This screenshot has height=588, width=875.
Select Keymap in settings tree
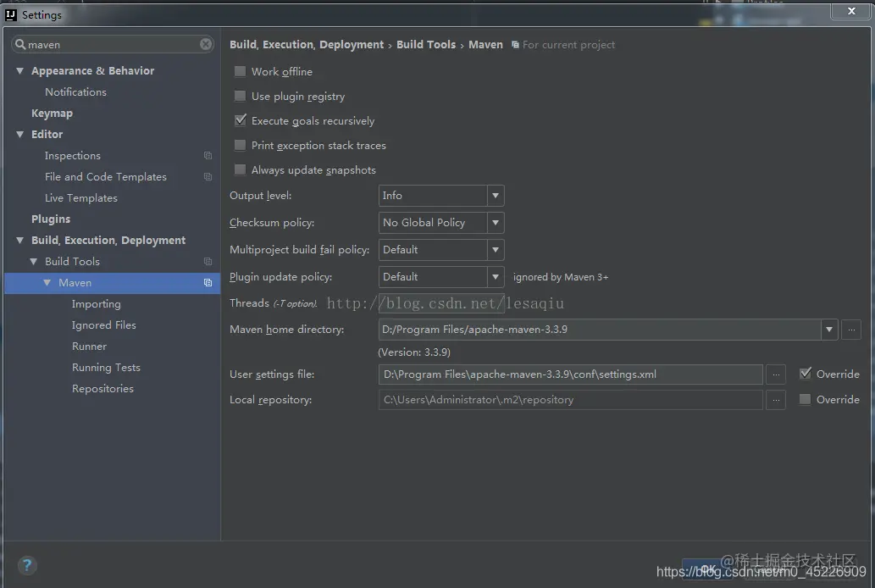[52, 114]
